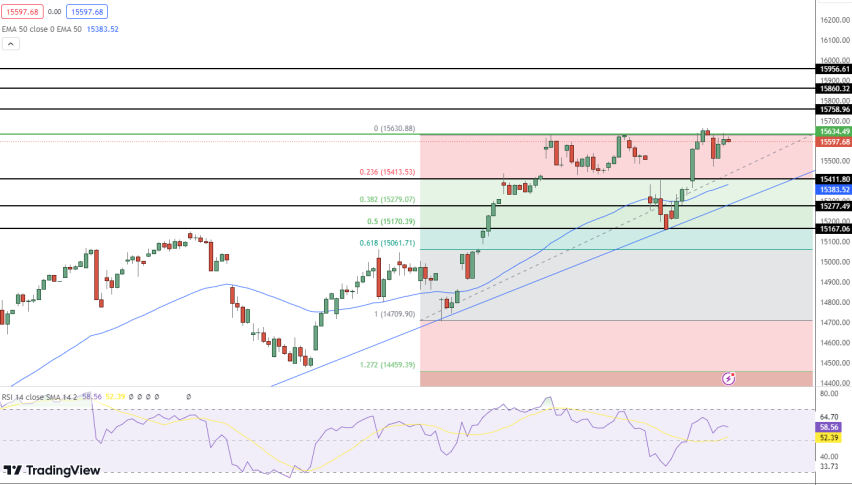Click the 16100.00 price axis tick

835,40
